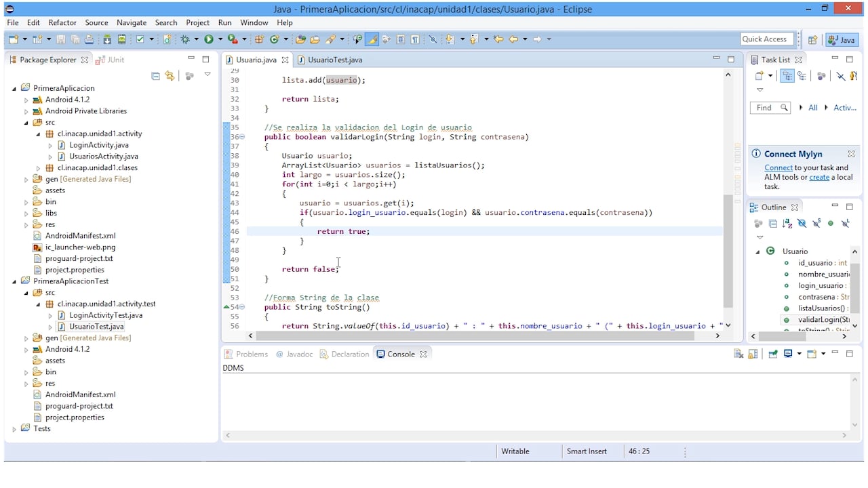Clear the Console output
This screenshot has width=868, height=488.
click(738, 354)
